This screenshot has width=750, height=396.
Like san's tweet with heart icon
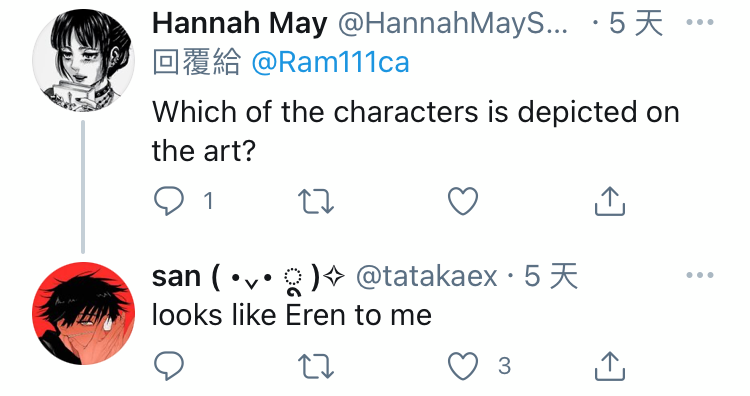[463, 366]
